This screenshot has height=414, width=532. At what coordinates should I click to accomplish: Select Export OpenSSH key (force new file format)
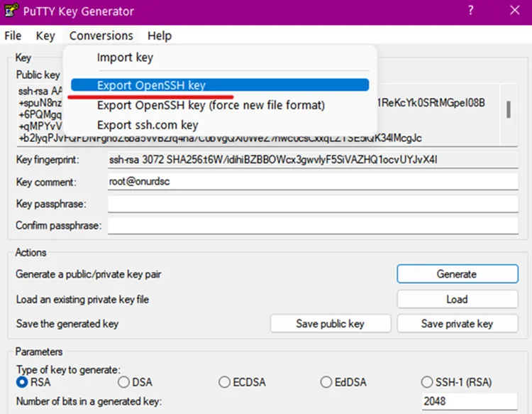(x=220, y=105)
